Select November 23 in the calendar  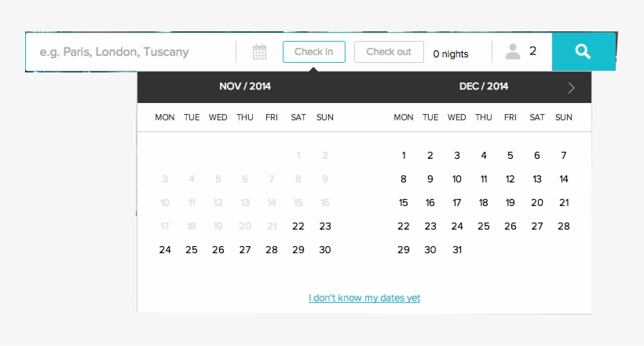click(325, 226)
